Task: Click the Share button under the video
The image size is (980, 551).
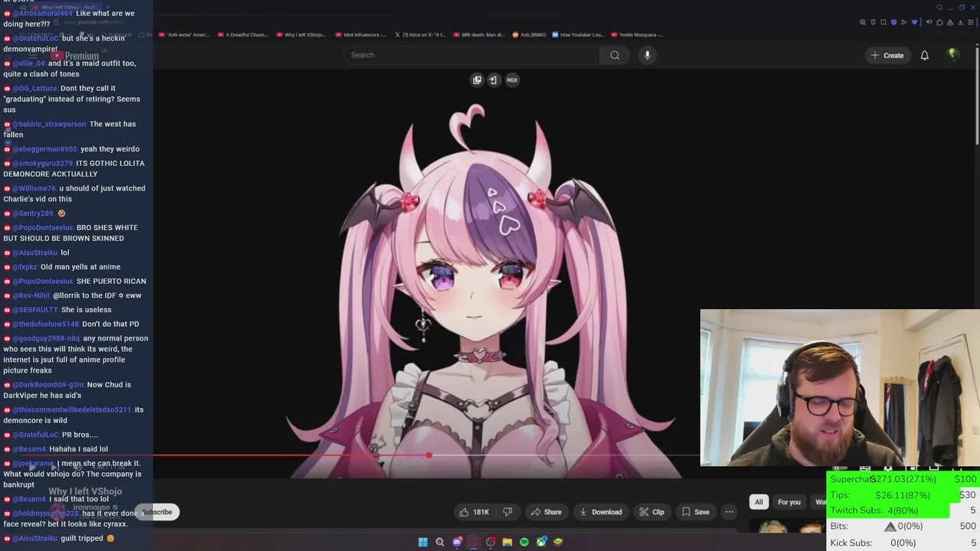Action: coord(547,512)
